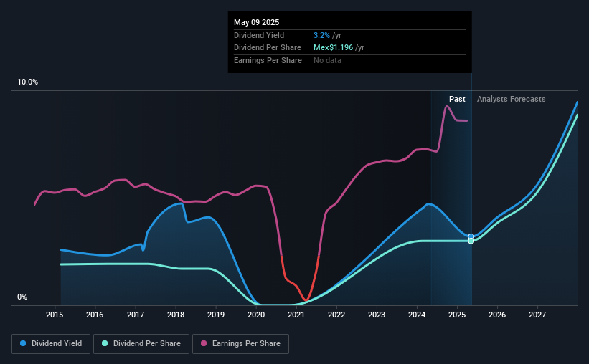Screen dimensions: 589x364
Task: Click the 2027 x-axis year label
Action: [537, 315]
